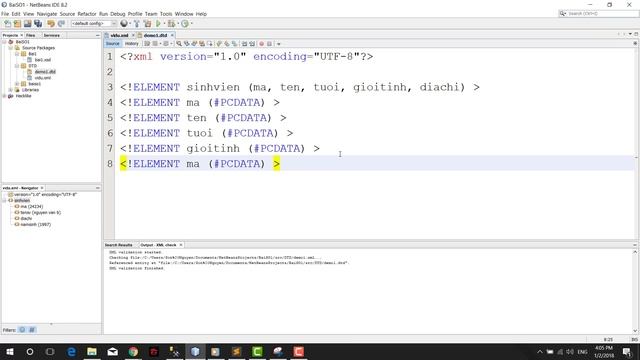
Task: Collapse the DTD package node
Action: coord(17,66)
